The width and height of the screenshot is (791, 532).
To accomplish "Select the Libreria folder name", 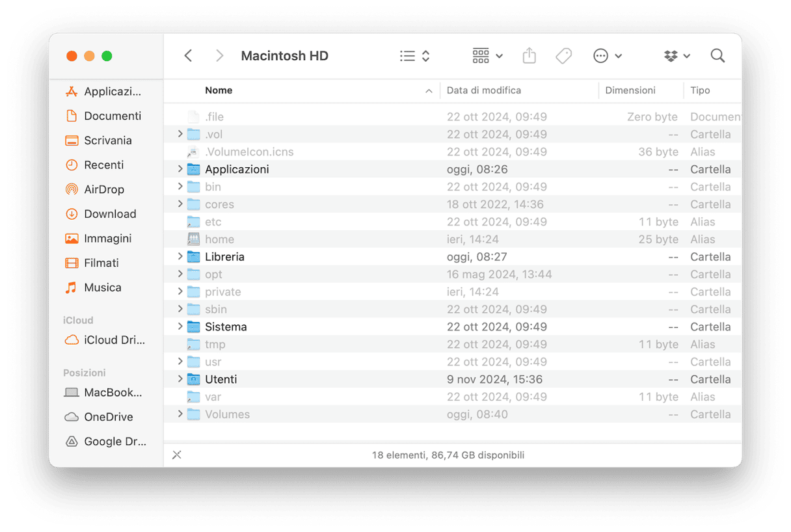I will coord(224,257).
